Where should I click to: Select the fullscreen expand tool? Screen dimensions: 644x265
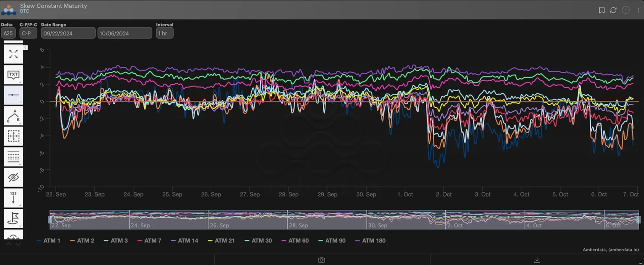click(x=13, y=54)
